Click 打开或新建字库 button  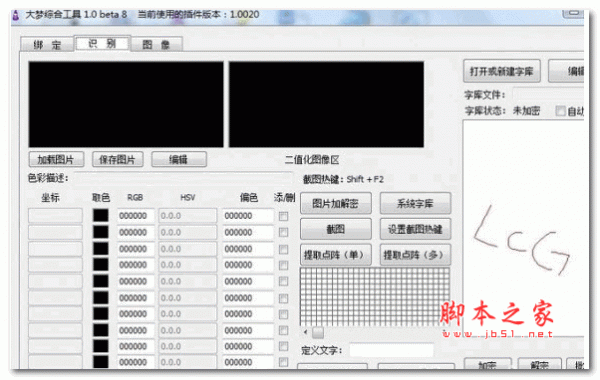pos(502,71)
